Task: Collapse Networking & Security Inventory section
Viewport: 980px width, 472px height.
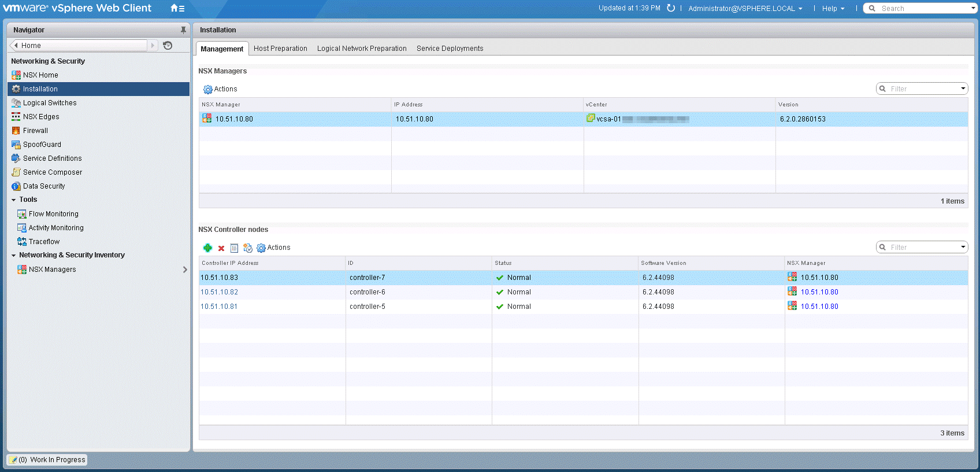Action: click(14, 255)
